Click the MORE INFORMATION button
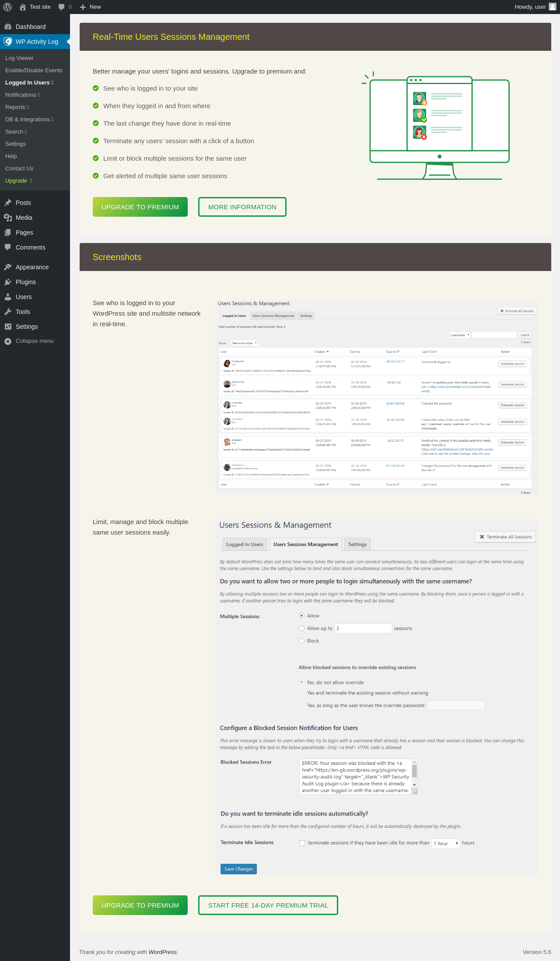 click(x=242, y=207)
